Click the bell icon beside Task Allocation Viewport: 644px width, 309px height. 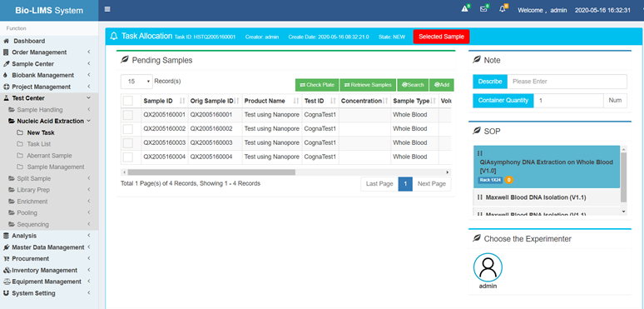tap(114, 36)
